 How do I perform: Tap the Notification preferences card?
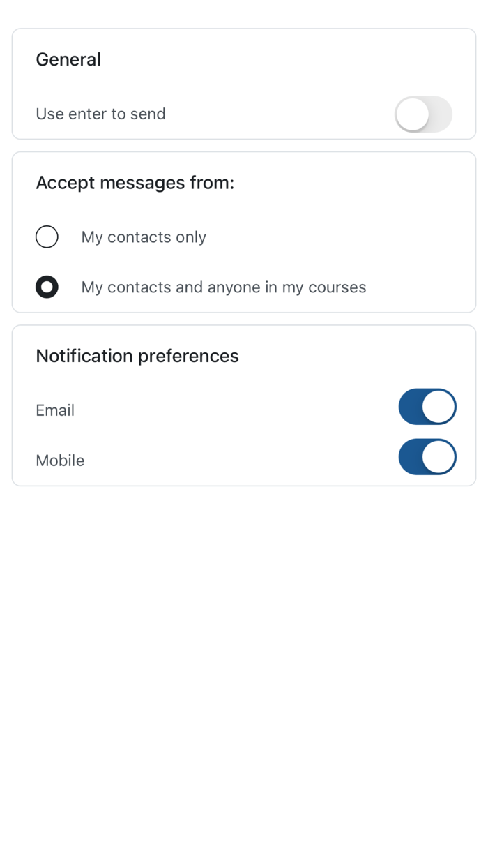[x=244, y=405]
